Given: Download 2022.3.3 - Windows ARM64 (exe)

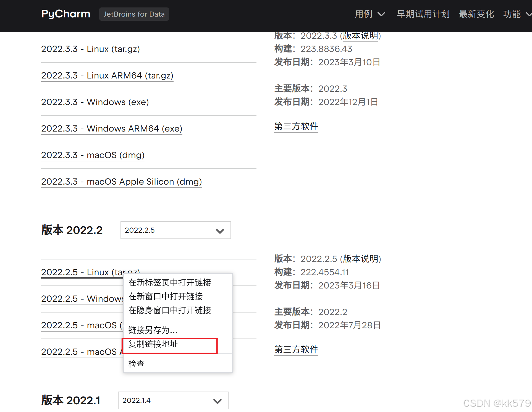Looking at the screenshot, I should point(112,128).
